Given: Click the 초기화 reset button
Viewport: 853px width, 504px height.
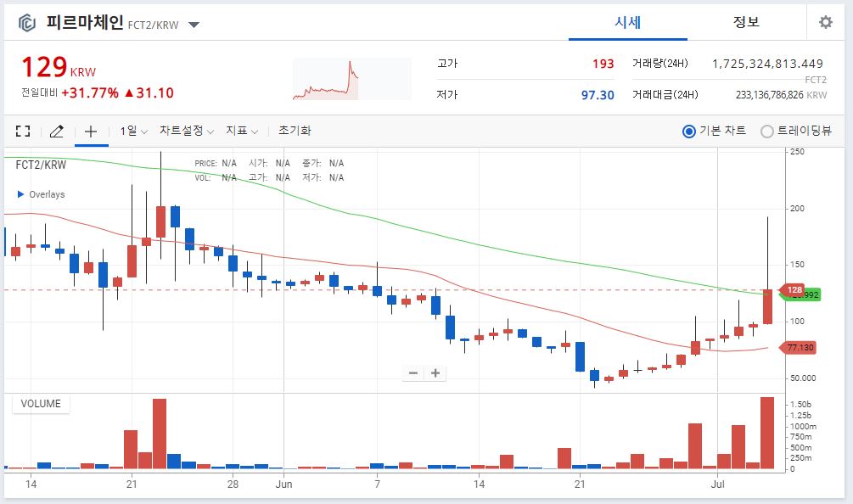Looking at the screenshot, I should [x=295, y=131].
